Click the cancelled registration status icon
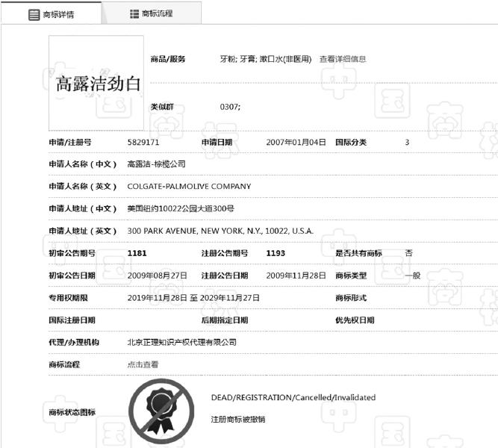 (x=161, y=411)
